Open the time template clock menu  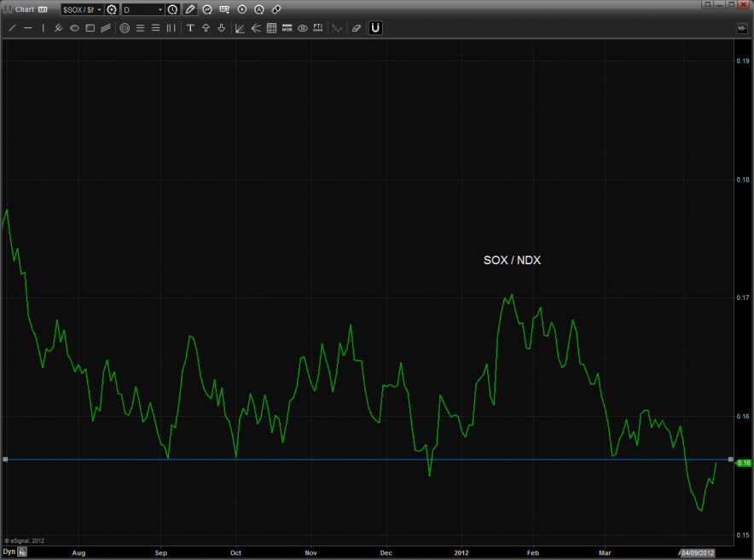172,9
